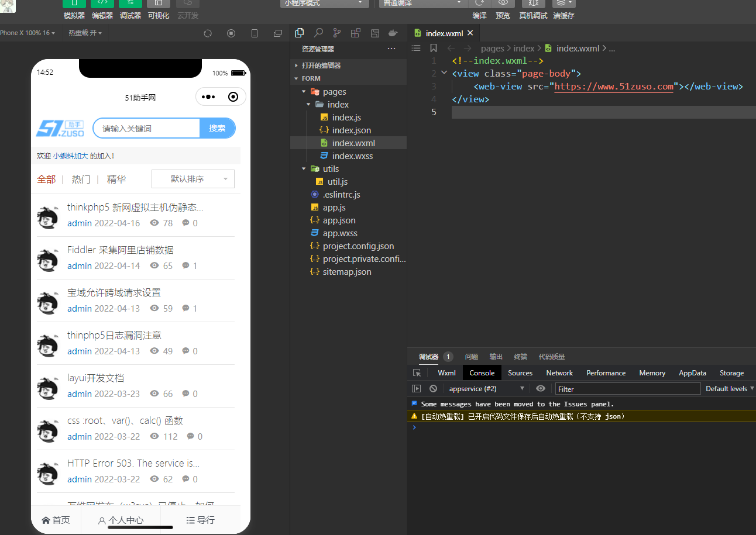The height and width of the screenshot is (535, 756).
Task: Switch to the 问题 problems tab
Action: [471, 357]
